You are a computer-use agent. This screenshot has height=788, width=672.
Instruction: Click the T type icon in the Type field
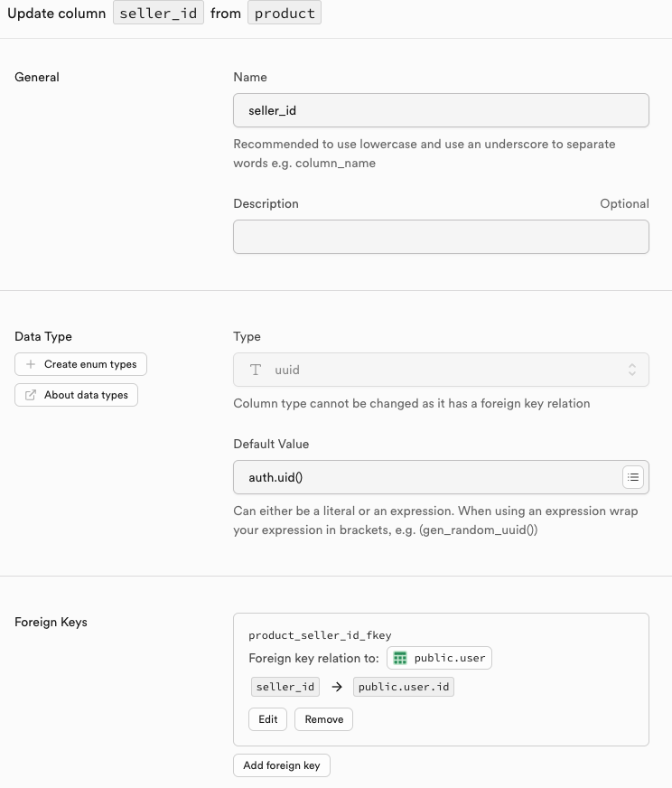pos(256,370)
